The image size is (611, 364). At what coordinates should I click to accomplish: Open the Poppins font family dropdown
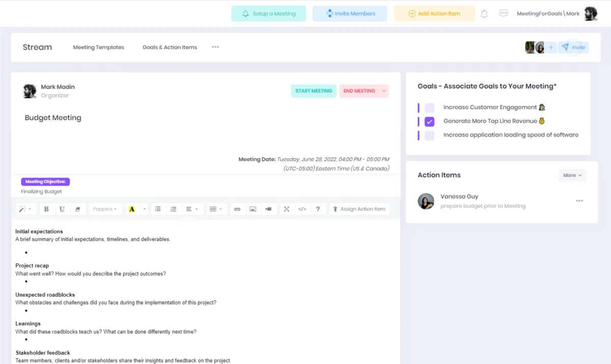(105, 209)
